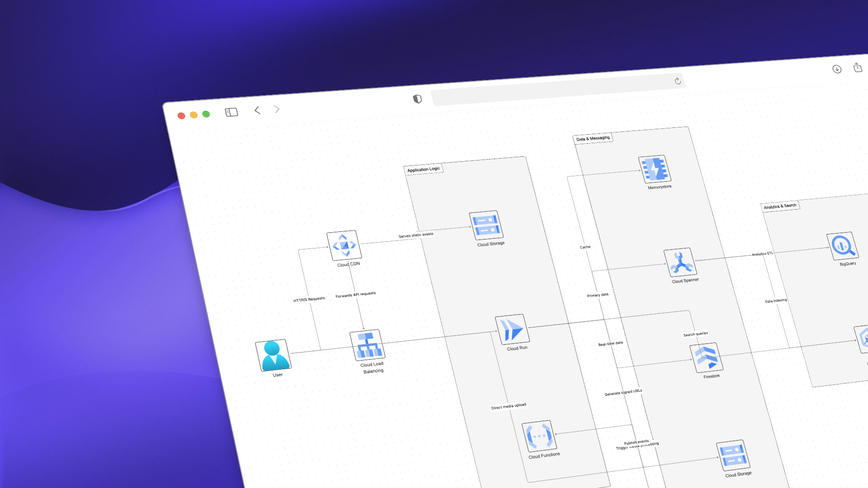Screen dimensions: 868x488
Task: Go forward with the browser forward arrow
Action: pyautogui.click(x=277, y=109)
